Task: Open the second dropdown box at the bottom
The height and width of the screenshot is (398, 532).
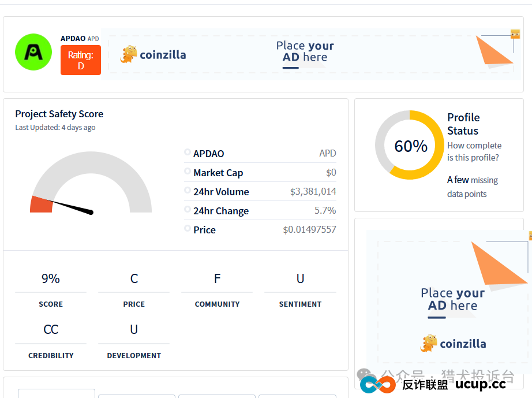Action: pos(137,396)
